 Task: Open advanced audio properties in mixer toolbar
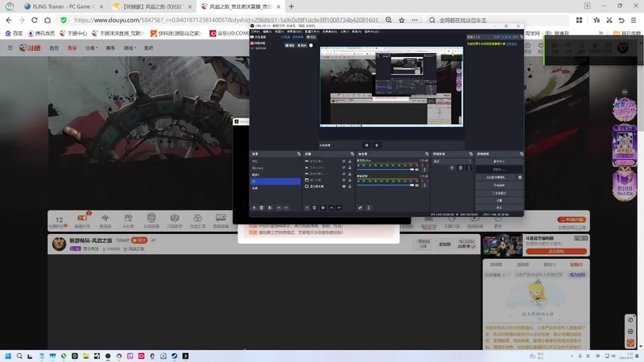pyautogui.click(x=360, y=208)
